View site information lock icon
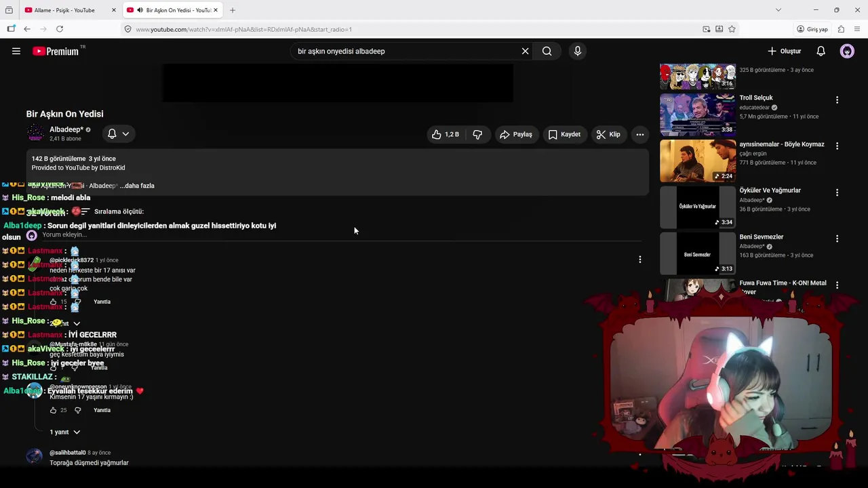Screen dimensions: 868x488 127,29
